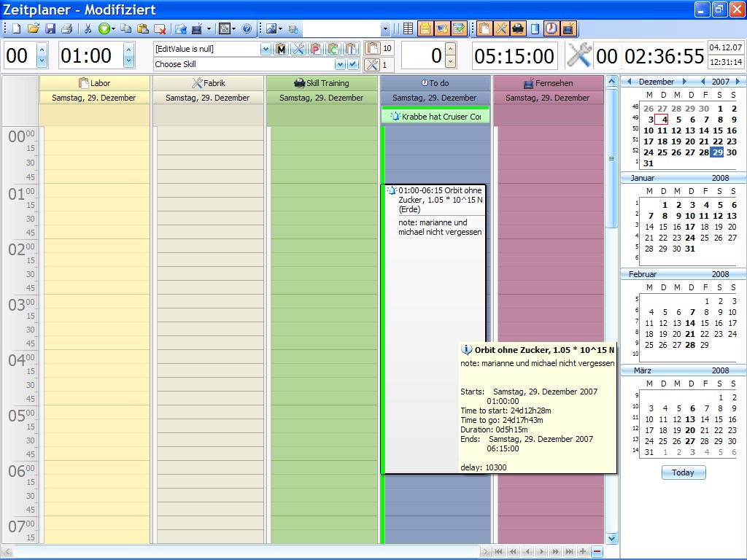Click the scroll up arrow of the schedule

(x=612, y=82)
